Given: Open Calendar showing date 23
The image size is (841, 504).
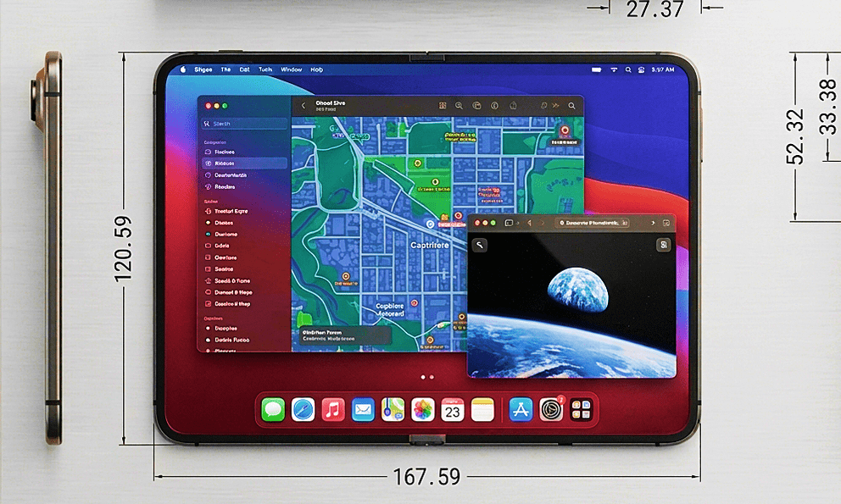Looking at the screenshot, I should point(453,410).
